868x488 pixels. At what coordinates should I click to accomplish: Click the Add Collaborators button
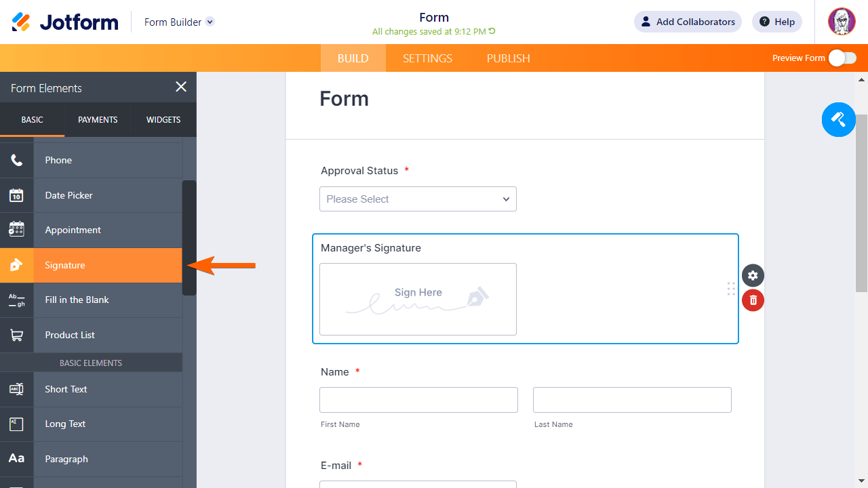tap(688, 22)
